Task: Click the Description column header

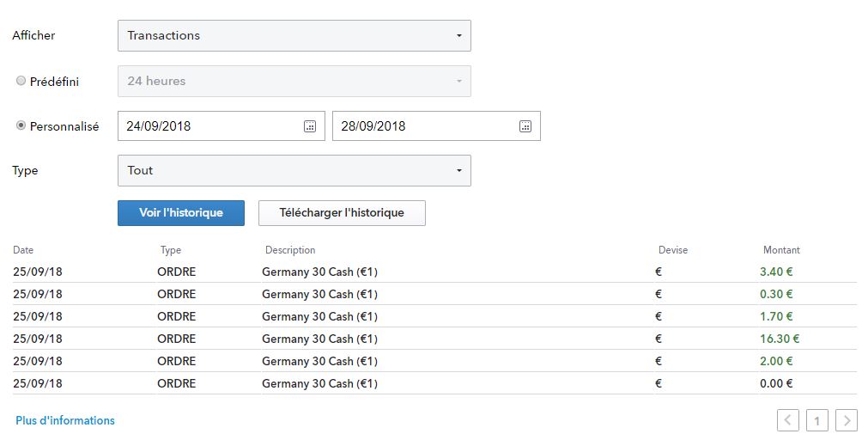Action: [290, 250]
